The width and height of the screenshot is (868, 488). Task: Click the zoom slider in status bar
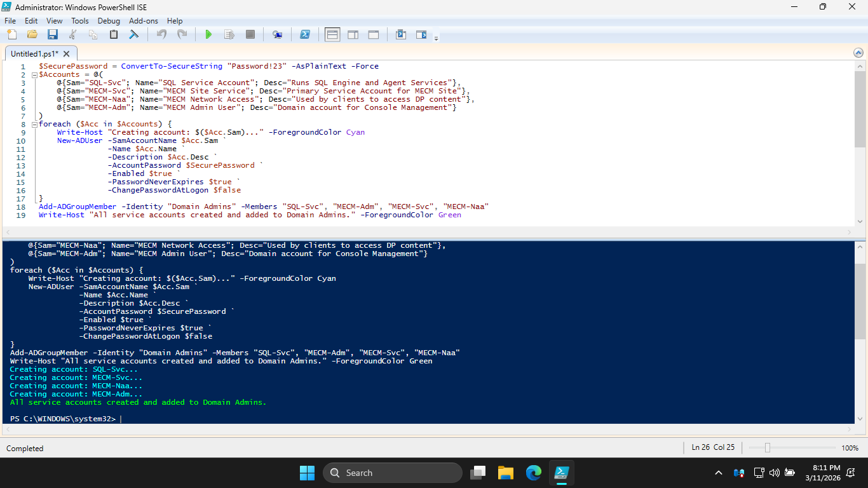coord(768,448)
